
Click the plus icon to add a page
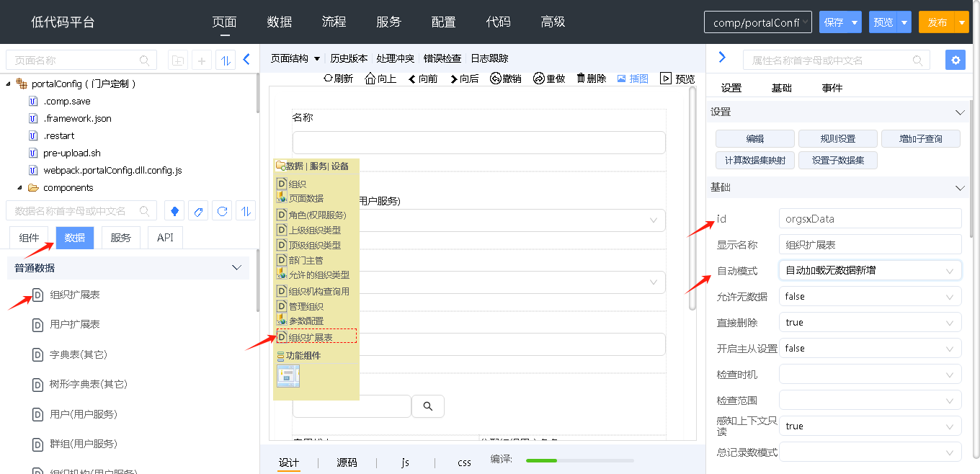point(202,61)
